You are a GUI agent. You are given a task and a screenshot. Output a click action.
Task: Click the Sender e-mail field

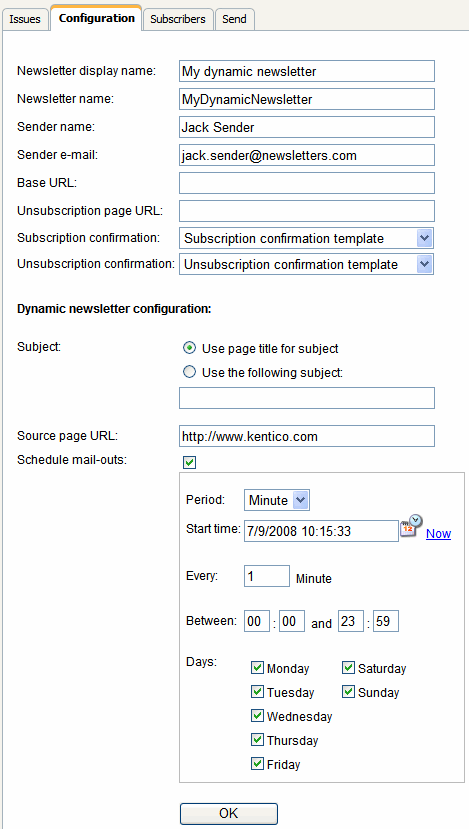pyautogui.click(x=307, y=155)
